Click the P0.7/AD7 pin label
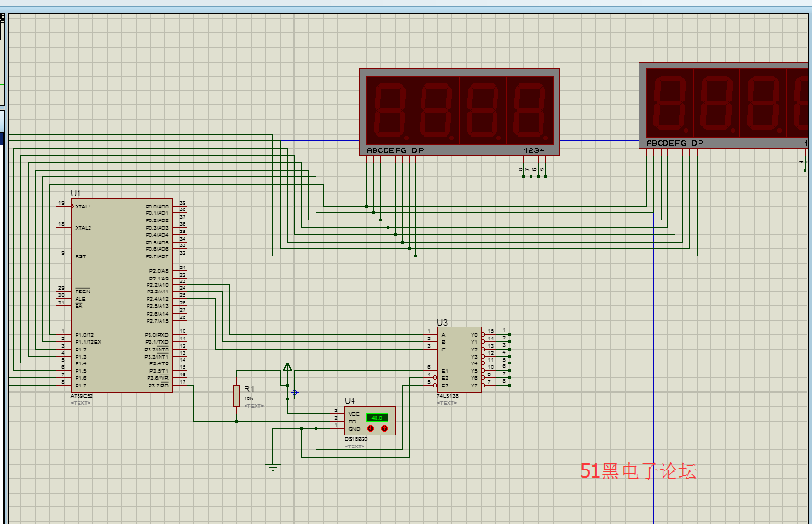Viewport: 812px width, 524px height. coord(156,256)
